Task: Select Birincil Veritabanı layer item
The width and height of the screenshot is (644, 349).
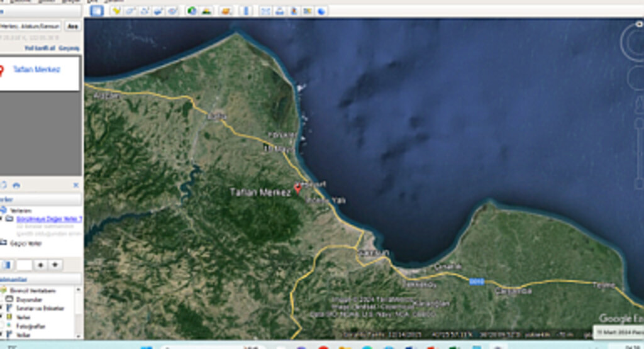Action: coord(33,291)
